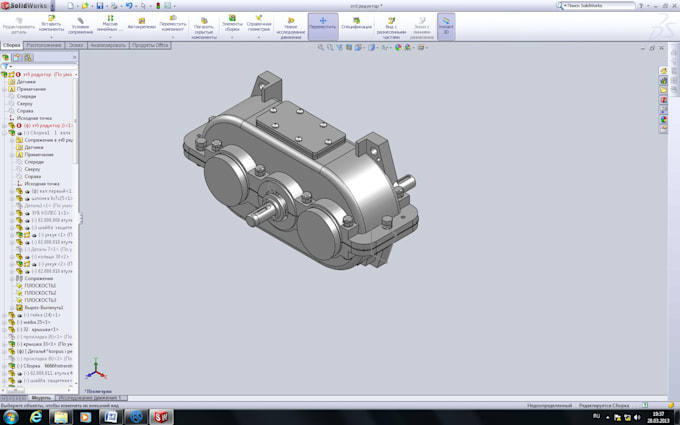Click Переместить компонент (Move Component) tool
Screen dimensions: 680x425
[x=173, y=23]
